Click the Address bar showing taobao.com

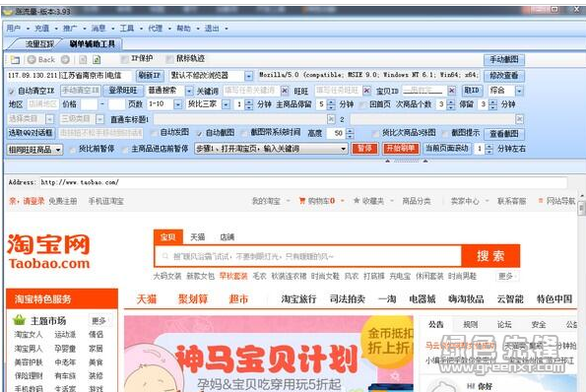303,182
